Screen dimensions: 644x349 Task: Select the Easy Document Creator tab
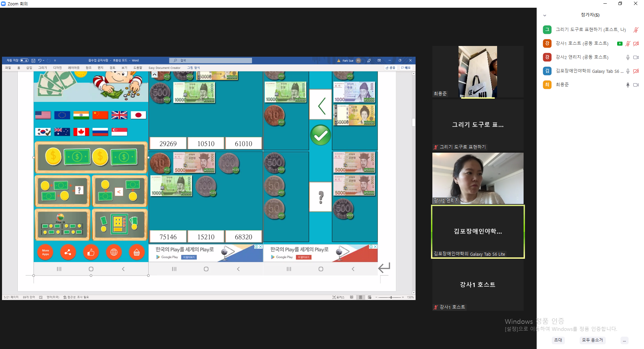pyautogui.click(x=164, y=68)
